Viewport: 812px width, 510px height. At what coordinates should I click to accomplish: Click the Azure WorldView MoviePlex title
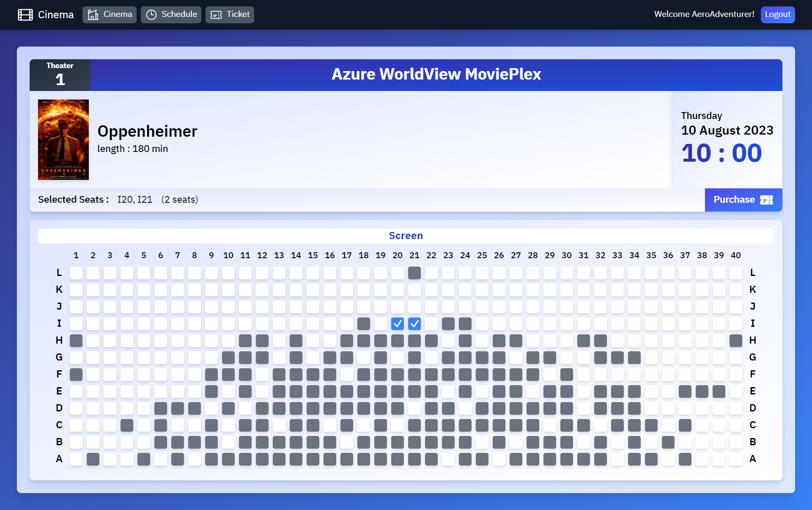(x=436, y=74)
